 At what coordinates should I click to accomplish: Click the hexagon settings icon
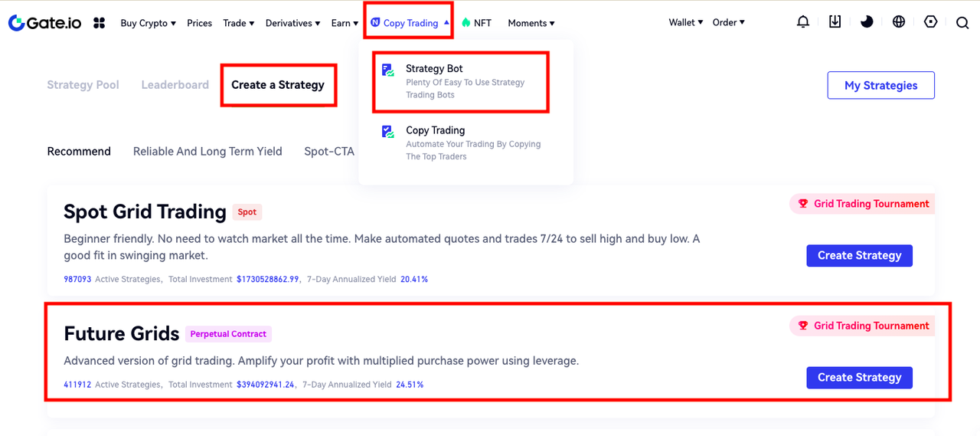pos(931,22)
